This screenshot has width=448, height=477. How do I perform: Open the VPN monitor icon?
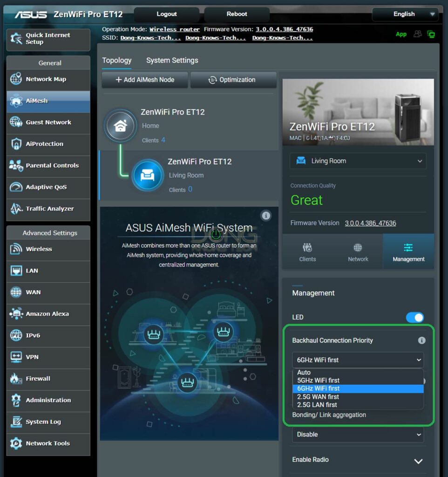coord(16,357)
